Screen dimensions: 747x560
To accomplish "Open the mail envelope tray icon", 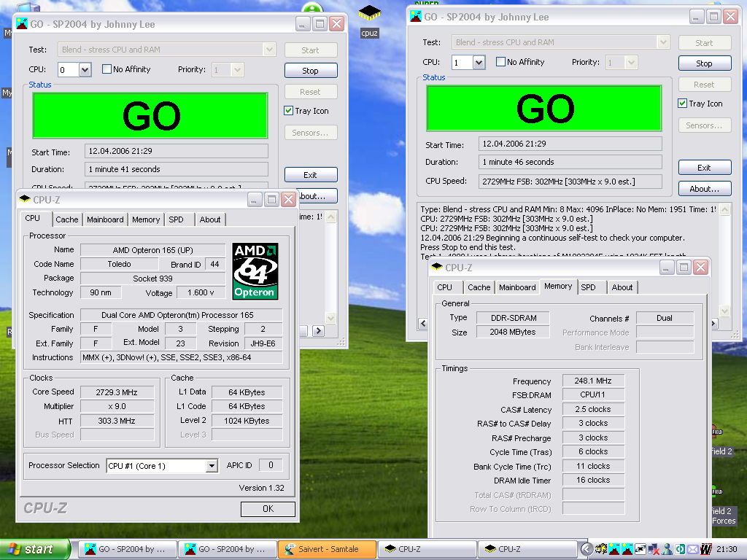I will [693, 549].
